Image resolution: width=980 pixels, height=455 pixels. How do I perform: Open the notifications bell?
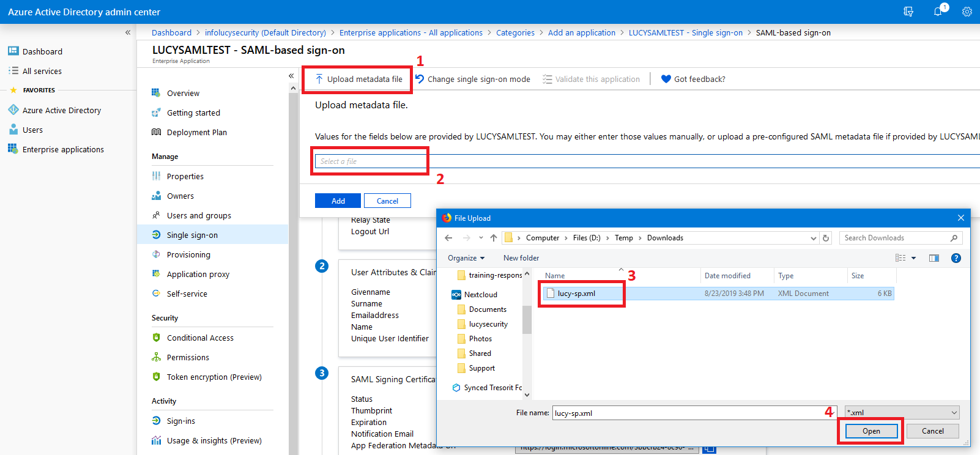938,12
